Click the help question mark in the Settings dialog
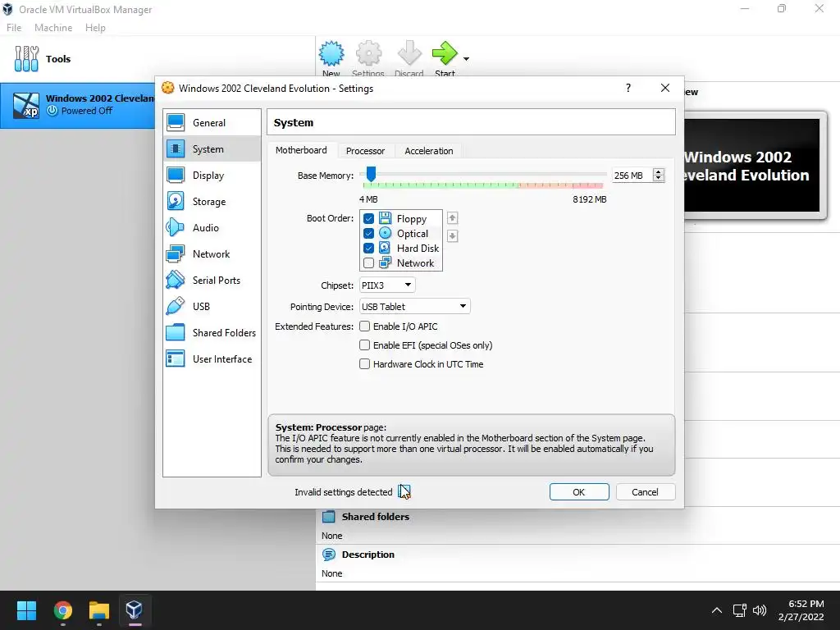 click(x=628, y=88)
